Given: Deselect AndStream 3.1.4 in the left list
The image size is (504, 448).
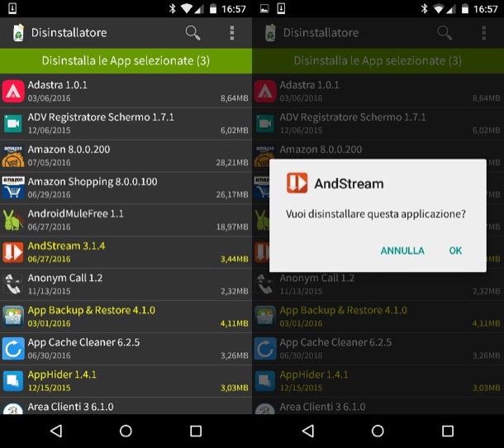Looking at the screenshot, I should tap(124, 252).
